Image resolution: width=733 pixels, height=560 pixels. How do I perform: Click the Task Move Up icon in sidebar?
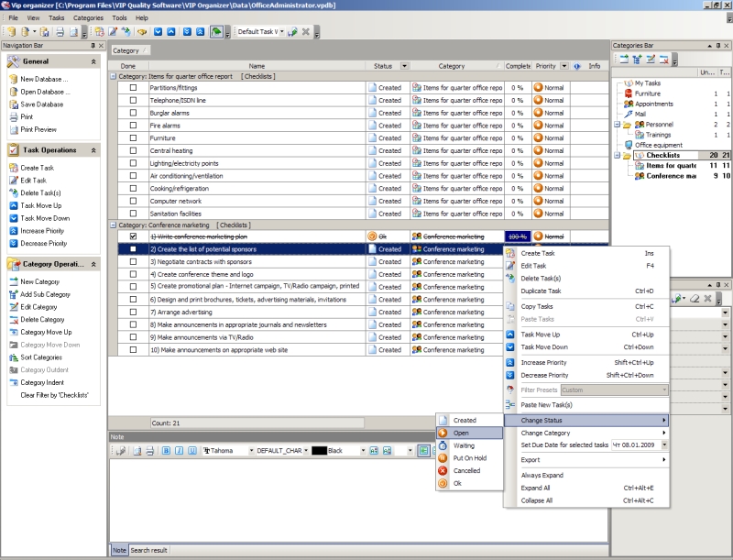(13, 206)
